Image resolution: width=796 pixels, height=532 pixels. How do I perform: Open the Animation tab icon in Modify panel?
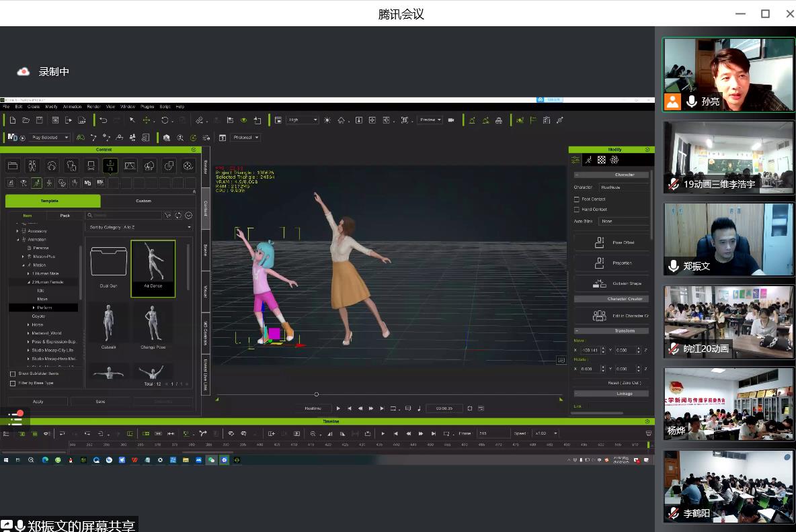click(x=588, y=160)
